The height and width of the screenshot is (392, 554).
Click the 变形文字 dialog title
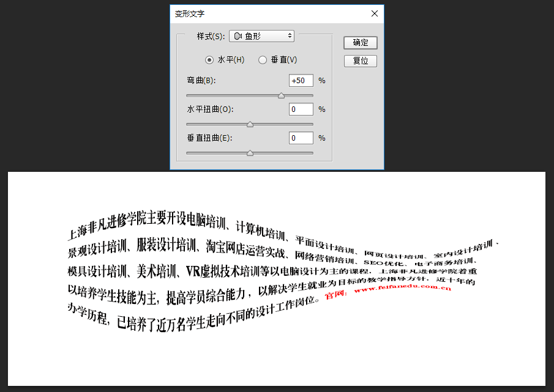coord(189,14)
